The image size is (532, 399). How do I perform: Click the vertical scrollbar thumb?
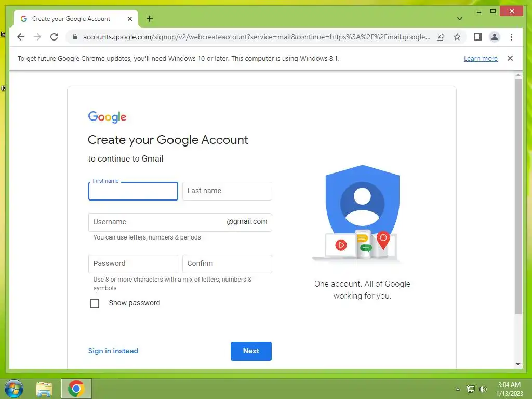pyautogui.click(x=518, y=196)
